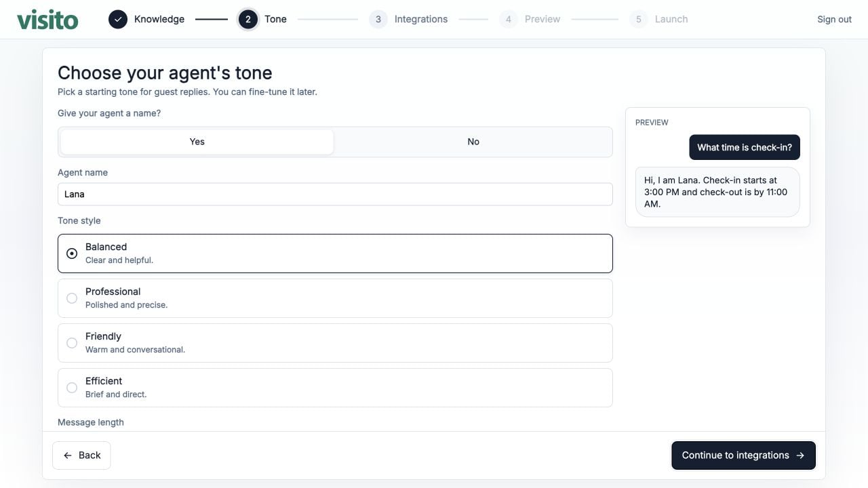868x488 pixels.
Task: Click the 'Brief and direct.' description
Action: click(x=116, y=394)
